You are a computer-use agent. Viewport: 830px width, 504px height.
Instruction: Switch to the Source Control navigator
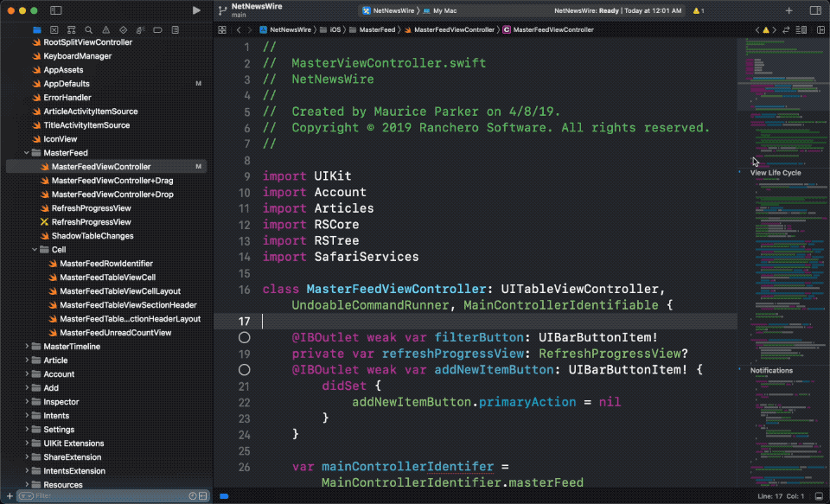click(x=54, y=29)
